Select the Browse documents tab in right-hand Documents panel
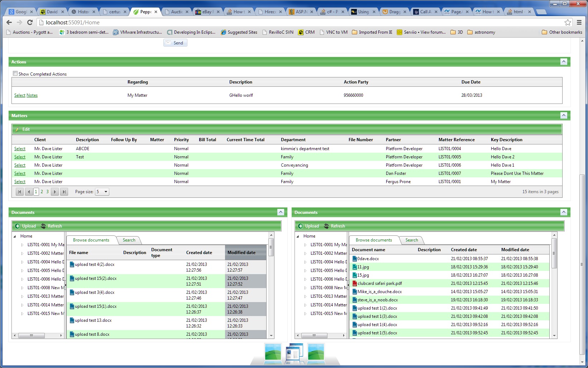 374,240
